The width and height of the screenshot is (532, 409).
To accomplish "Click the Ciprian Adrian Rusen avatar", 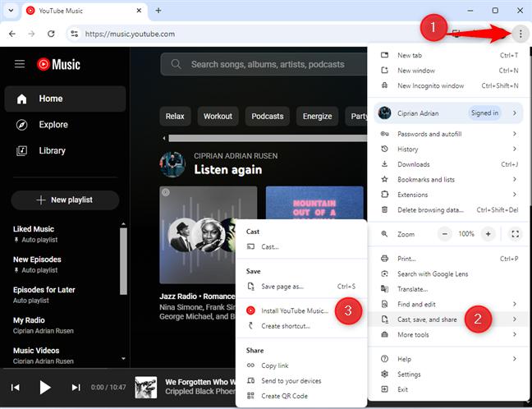I will click(172, 164).
